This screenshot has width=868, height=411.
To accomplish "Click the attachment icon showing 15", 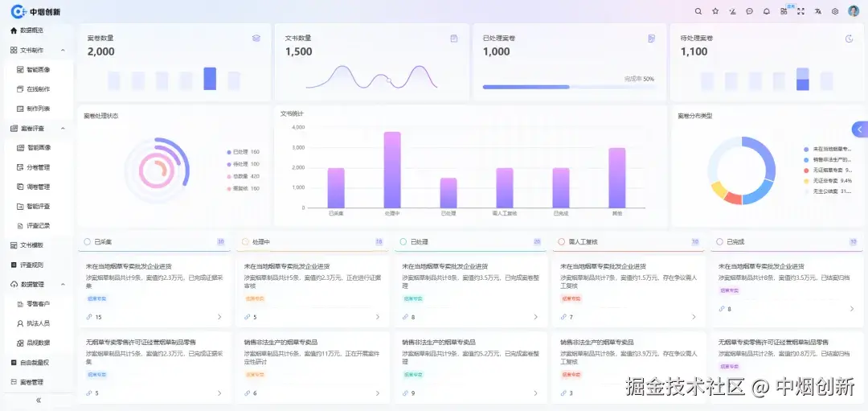I will [89, 317].
